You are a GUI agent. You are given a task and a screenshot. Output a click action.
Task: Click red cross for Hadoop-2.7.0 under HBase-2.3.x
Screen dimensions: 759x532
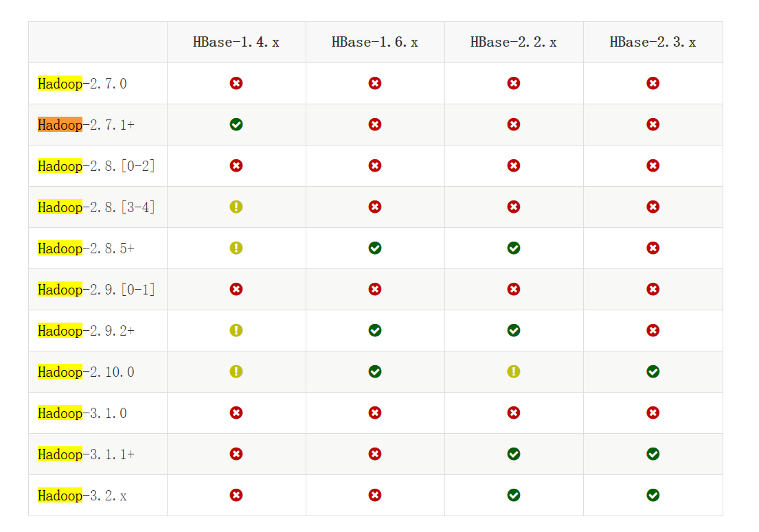coord(653,83)
